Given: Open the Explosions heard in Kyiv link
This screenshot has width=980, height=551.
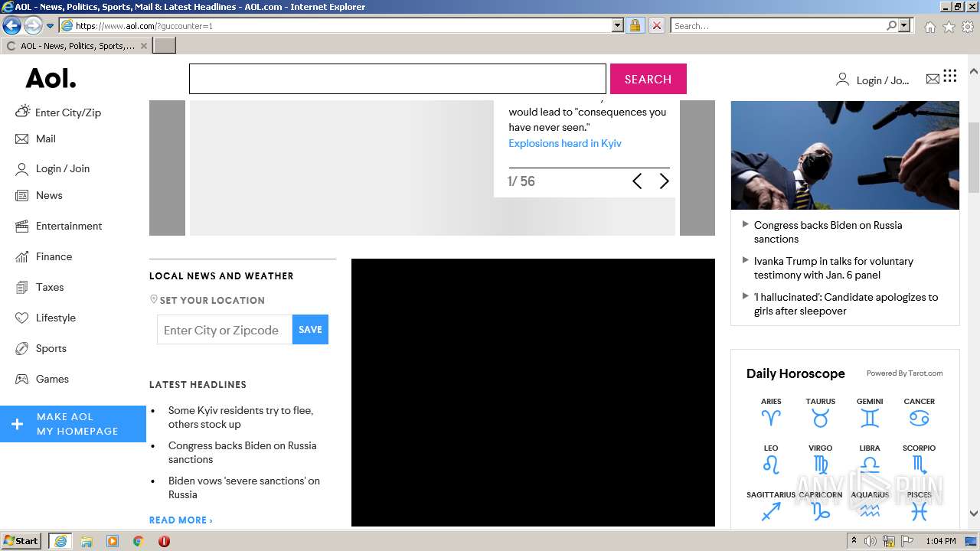Looking at the screenshot, I should click(565, 143).
